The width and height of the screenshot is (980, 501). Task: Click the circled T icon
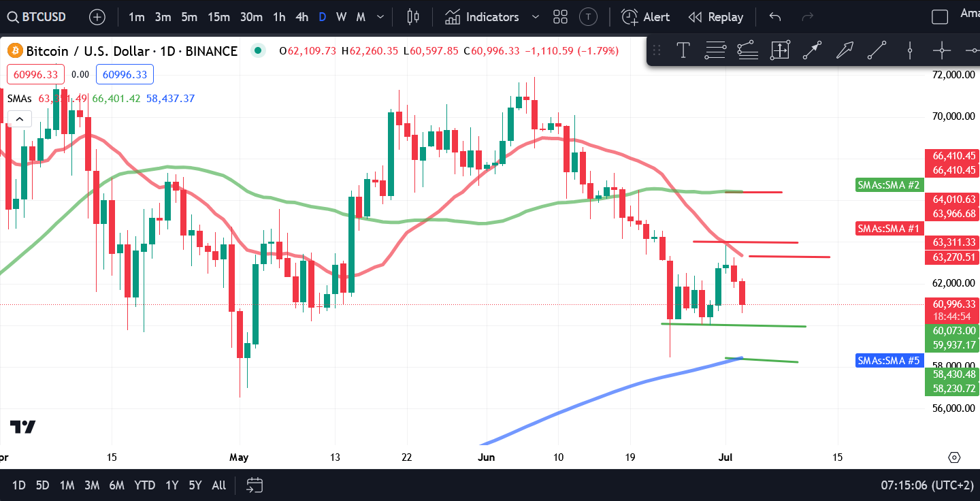589,17
